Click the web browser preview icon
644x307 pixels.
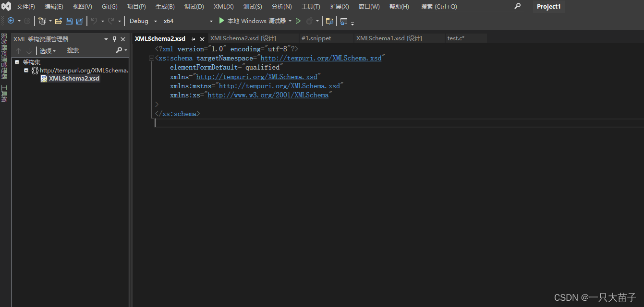pos(343,21)
